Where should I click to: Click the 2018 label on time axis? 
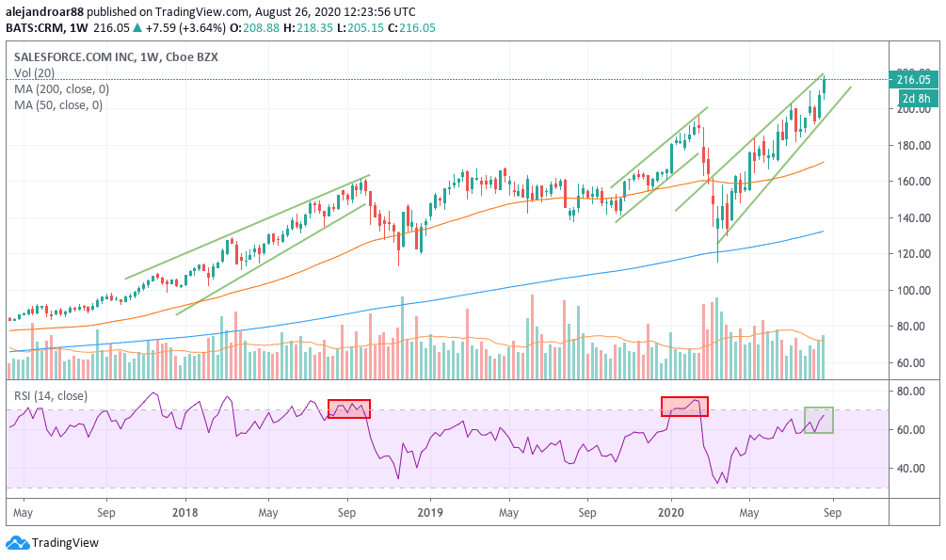coord(185,513)
